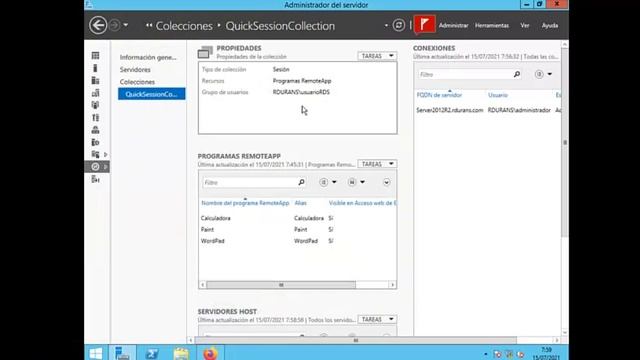Select the Paint RemoteApp row
This screenshot has width=640, height=360.
tap(297, 230)
